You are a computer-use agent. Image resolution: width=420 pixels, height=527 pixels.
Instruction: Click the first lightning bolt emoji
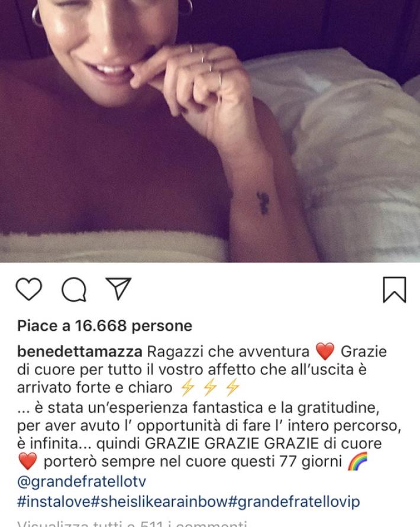(x=188, y=387)
